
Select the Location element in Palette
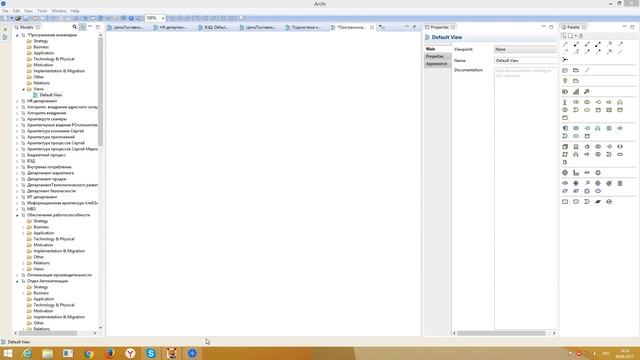pos(565,81)
